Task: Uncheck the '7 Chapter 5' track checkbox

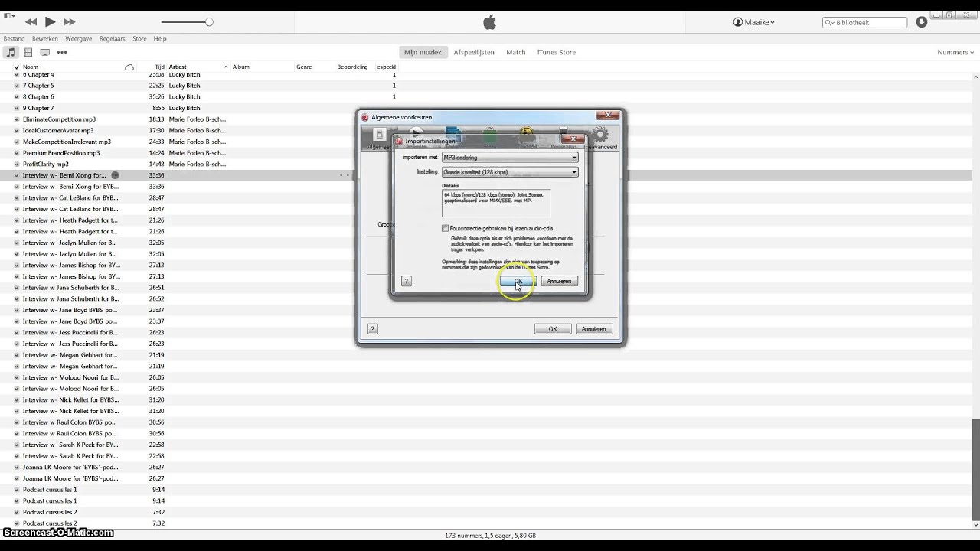Action: (17, 86)
